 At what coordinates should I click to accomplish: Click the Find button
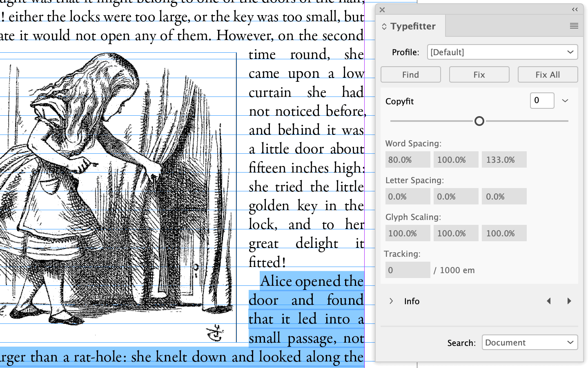(410, 74)
